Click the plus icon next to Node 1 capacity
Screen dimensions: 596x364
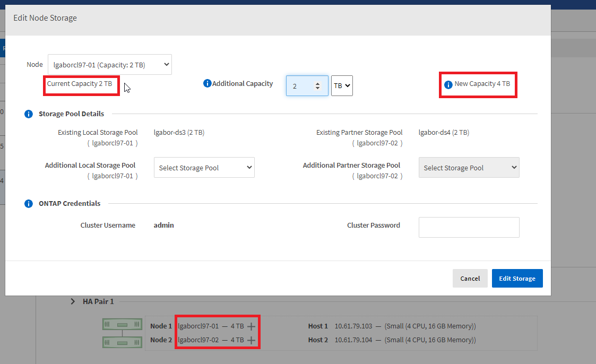[250, 326]
